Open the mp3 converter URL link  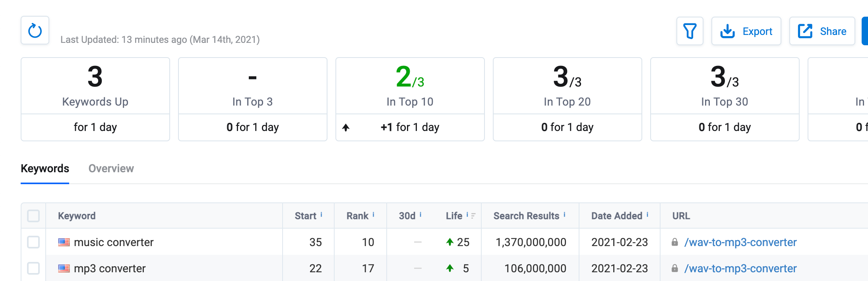(740, 268)
